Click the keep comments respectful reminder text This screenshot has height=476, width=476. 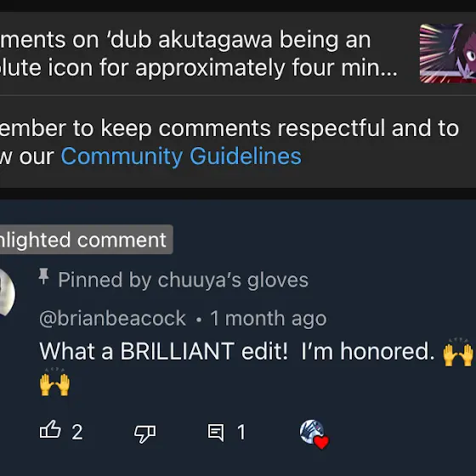[229, 143]
